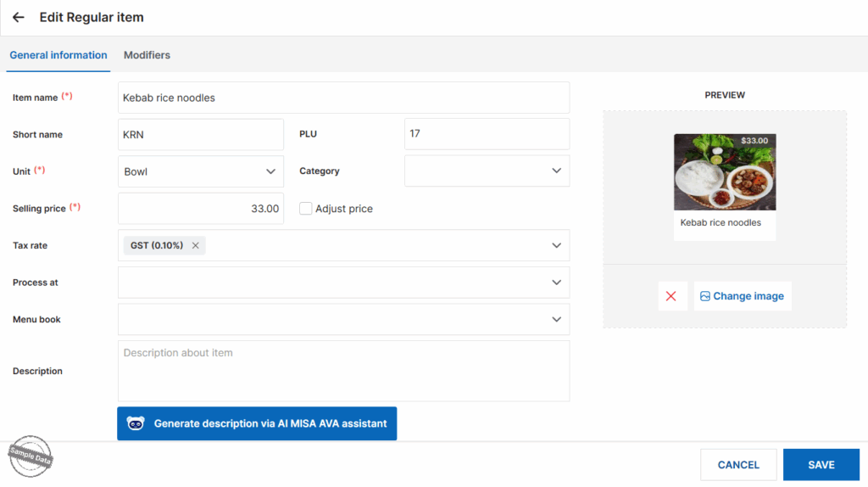Image resolution: width=868 pixels, height=487 pixels.
Task: Click the Sample Data stamp icon
Action: click(x=31, y=456)
